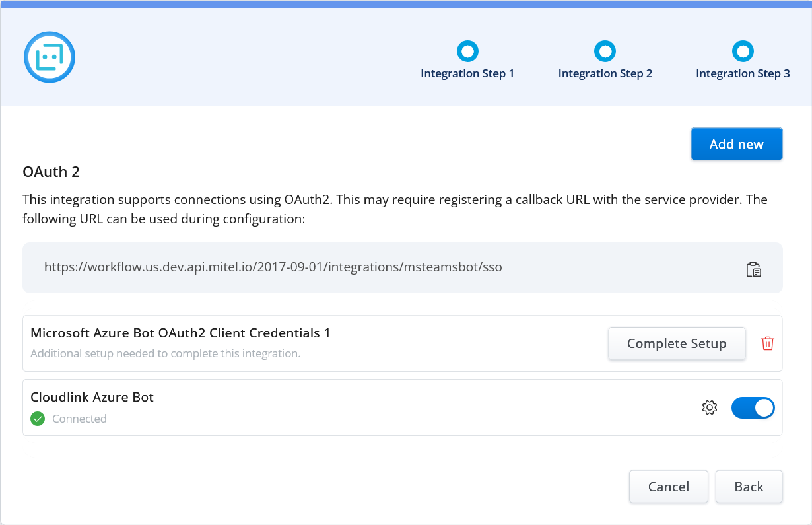Click the chatbot logo icon
The image size is (812, 525).
[50, 57]
